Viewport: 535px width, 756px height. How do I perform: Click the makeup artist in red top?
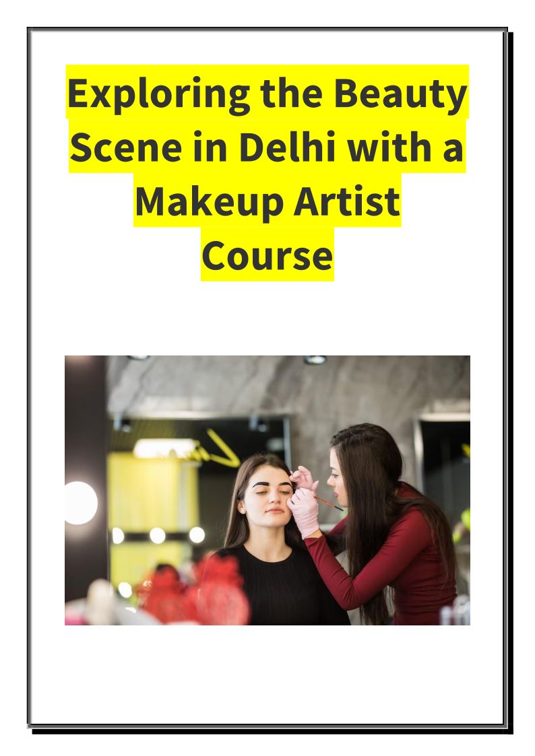point(386,526)
